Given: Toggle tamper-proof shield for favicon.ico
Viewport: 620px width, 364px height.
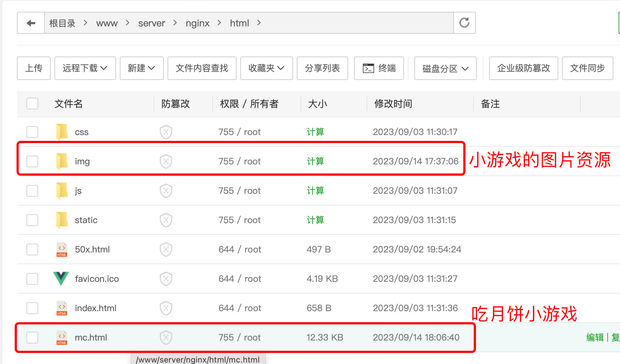Looking at the screenshot, I should [x=166, y=279].
